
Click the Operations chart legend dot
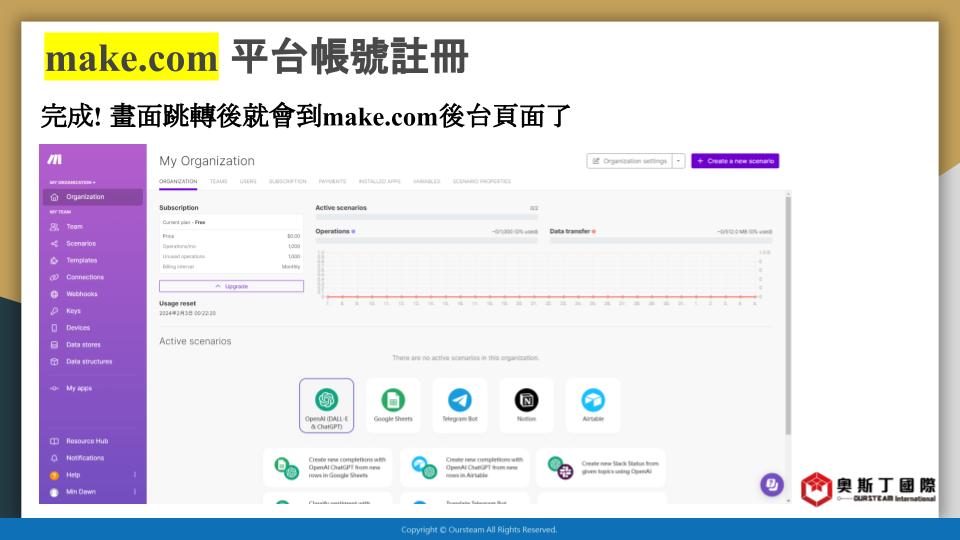tap(353, 231)
